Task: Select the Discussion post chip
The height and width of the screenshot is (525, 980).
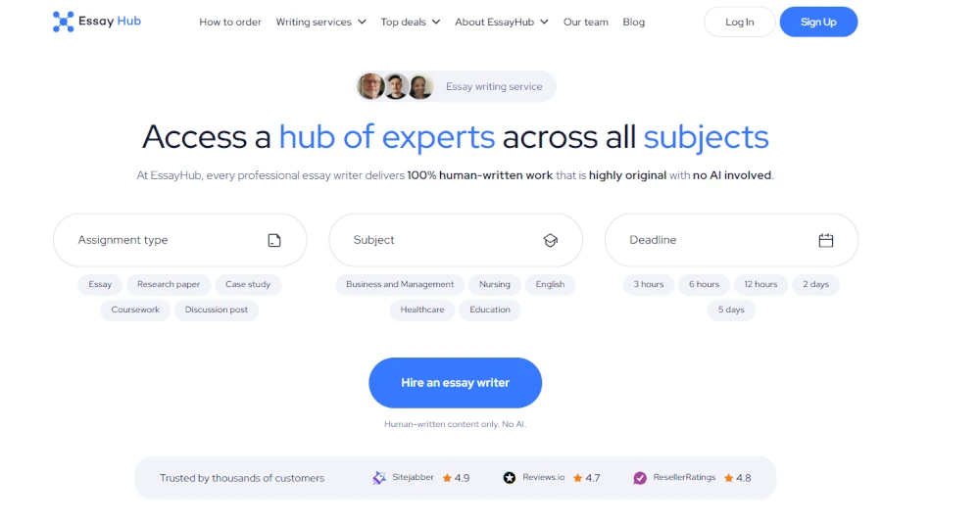Action: pos(217,310)
